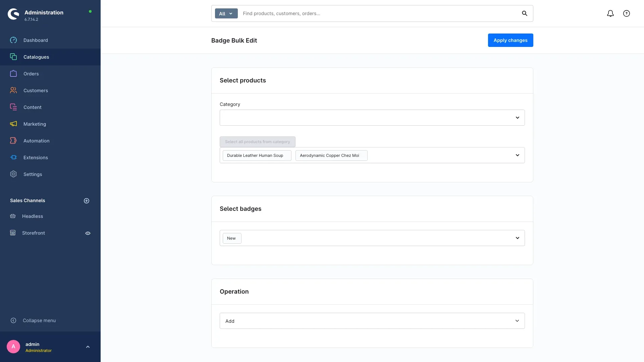Screen dimensions: 644x362
Task: Click the Apply changes button
Action: coord(511,40)
